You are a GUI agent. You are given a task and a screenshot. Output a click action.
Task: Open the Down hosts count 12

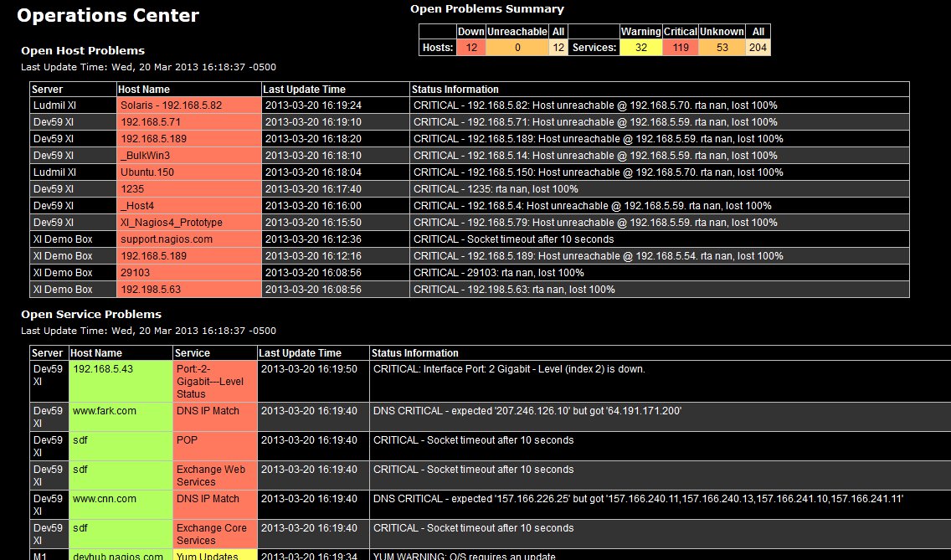471,48
